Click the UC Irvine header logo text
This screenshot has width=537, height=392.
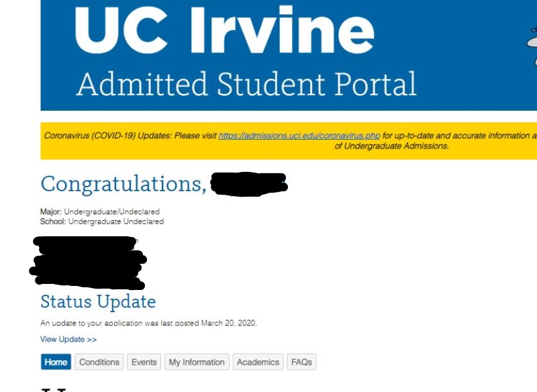(x=224, y=30)
